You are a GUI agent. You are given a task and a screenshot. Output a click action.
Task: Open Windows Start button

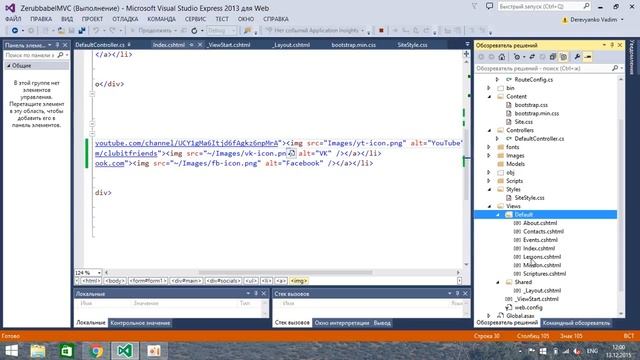pyautogui.click(x=11, y=351)
